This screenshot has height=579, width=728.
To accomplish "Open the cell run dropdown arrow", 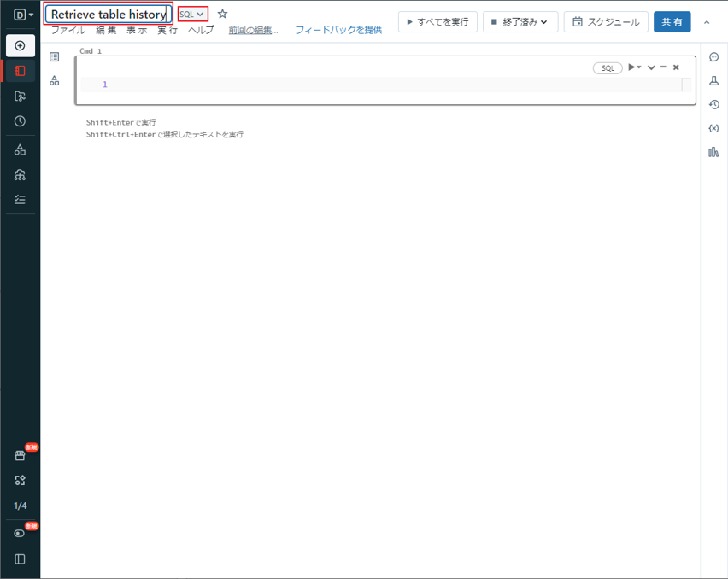I will 635,67.
